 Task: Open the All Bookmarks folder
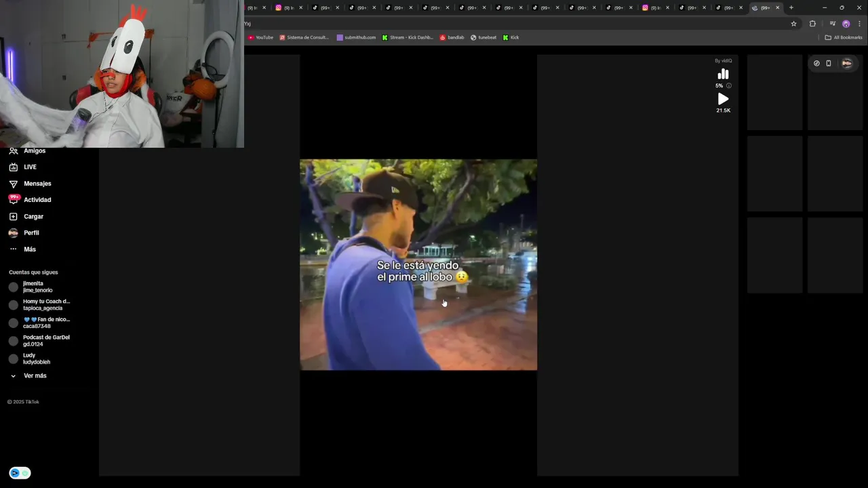click(x=844, y=37)
